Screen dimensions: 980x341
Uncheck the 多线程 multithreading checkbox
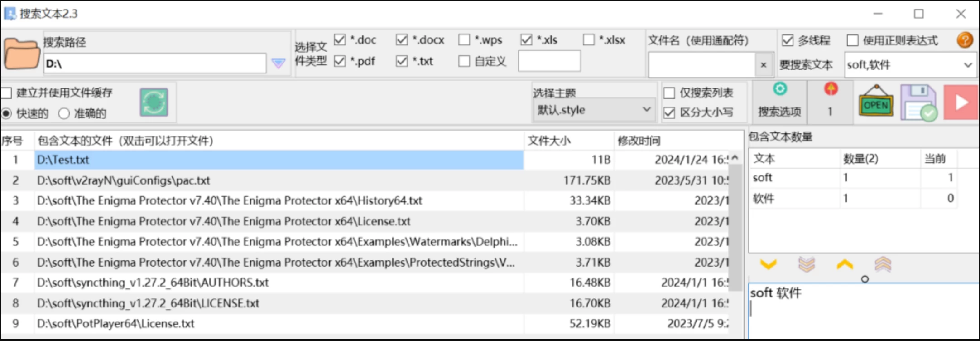tap(788, 40)
